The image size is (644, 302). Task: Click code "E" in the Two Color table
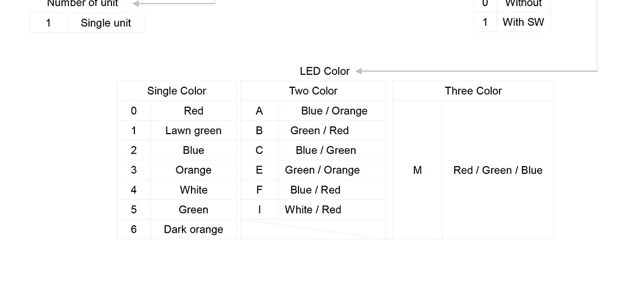click(259, 170)
